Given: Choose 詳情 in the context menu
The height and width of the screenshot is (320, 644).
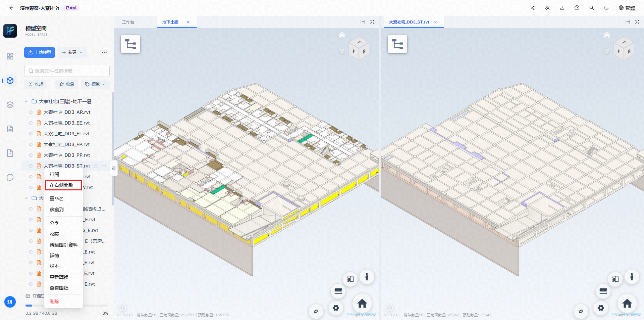Looking at the screenshot, I should [x=64, y=256].
